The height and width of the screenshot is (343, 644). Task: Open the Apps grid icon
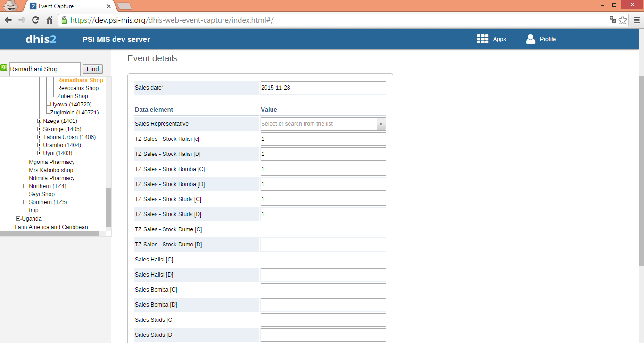coord(482,39)
